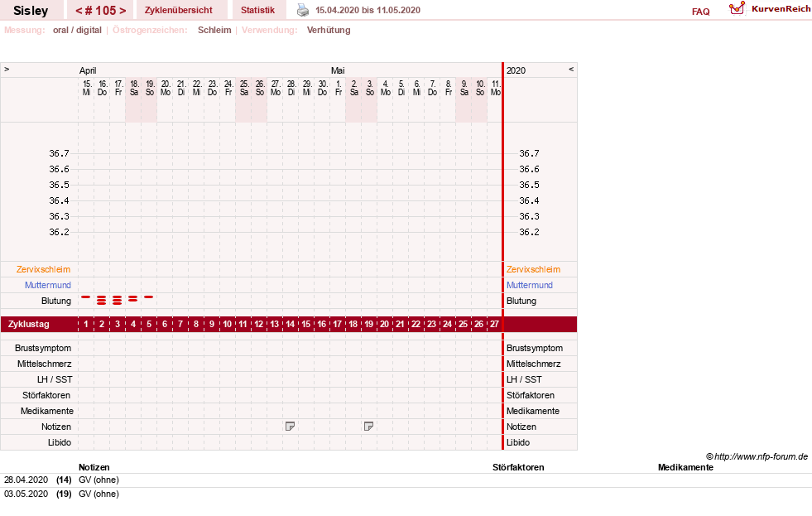
Task: Select cycle day 19 cell
Action: pos(368,325)
